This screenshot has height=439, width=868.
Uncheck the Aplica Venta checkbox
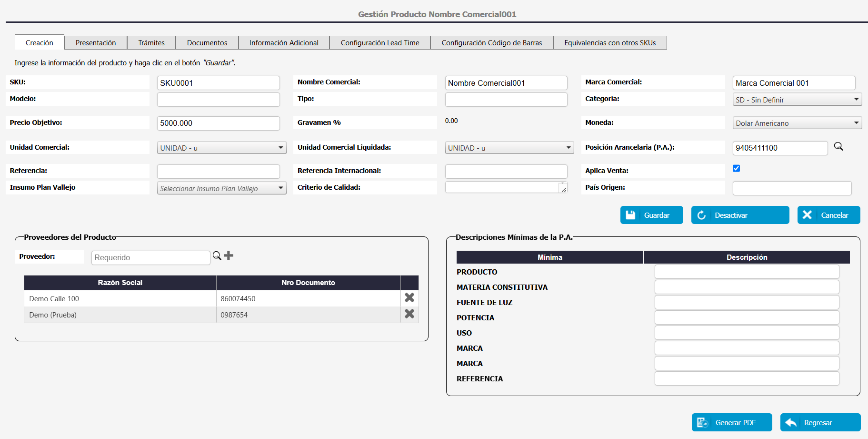pyautogui.click(x=737, y=168)
